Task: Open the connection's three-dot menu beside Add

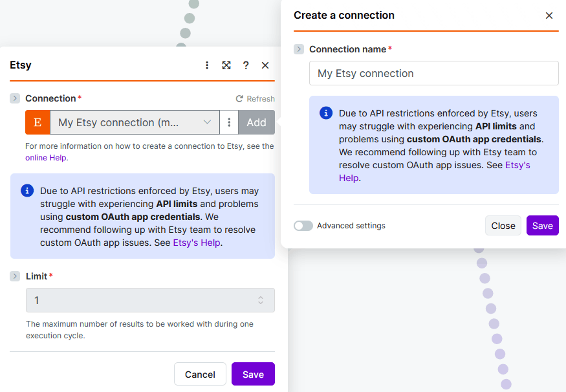Action: pos(229,122)
